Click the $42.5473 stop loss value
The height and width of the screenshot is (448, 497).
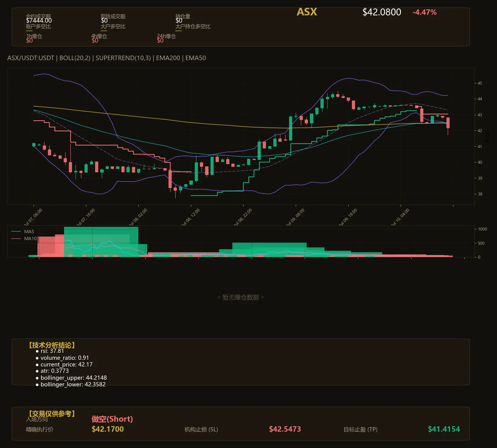pos(285,429)
